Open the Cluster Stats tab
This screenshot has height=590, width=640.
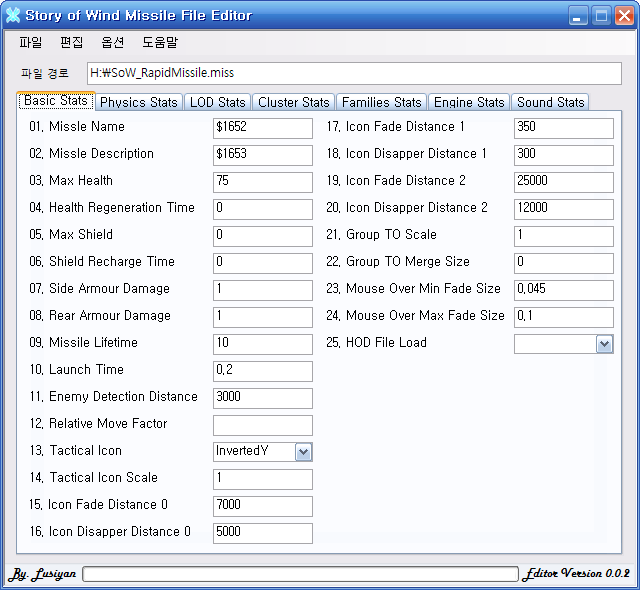click(x=293, y=102)
